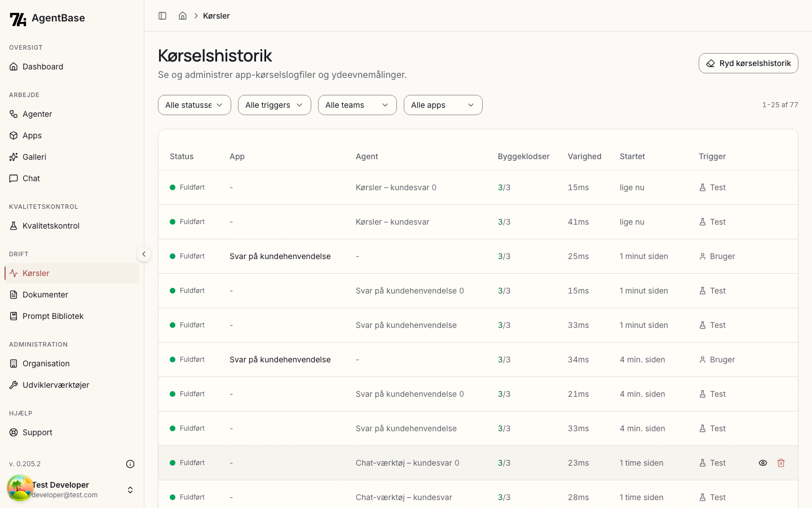The width and height of the screenshot is (812, 508).
Task: Open Dashboard from the sidebar
Action: pyautogui.click(x=72, y=67)
